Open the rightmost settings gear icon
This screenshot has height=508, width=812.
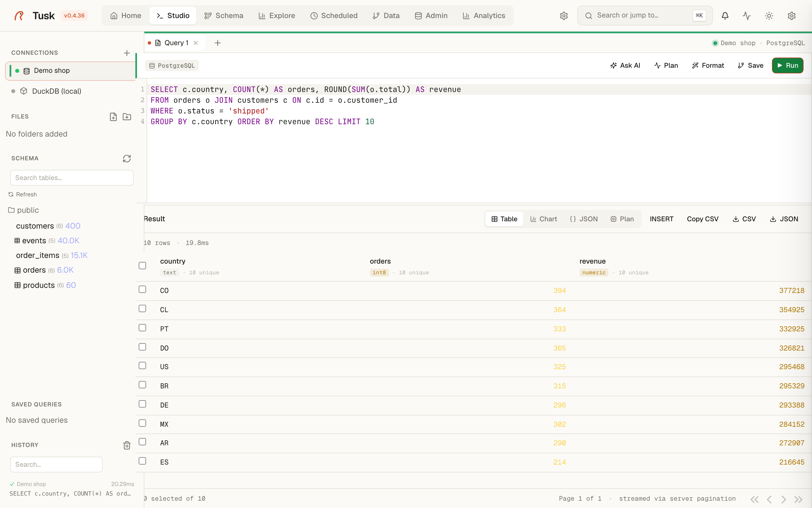click(x=791, y=16)
